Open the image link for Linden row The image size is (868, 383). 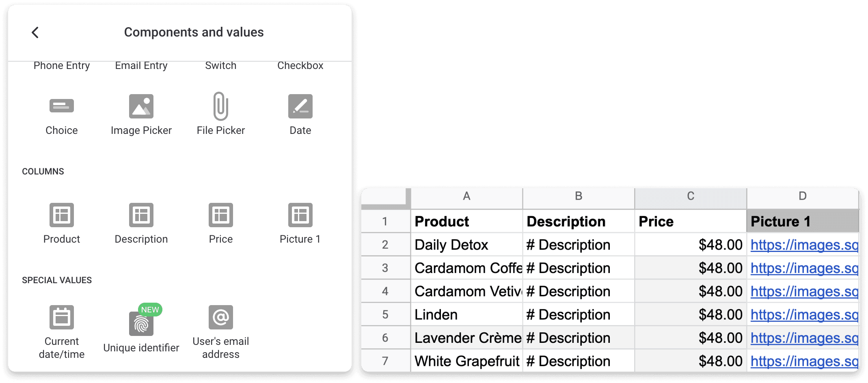804,314
